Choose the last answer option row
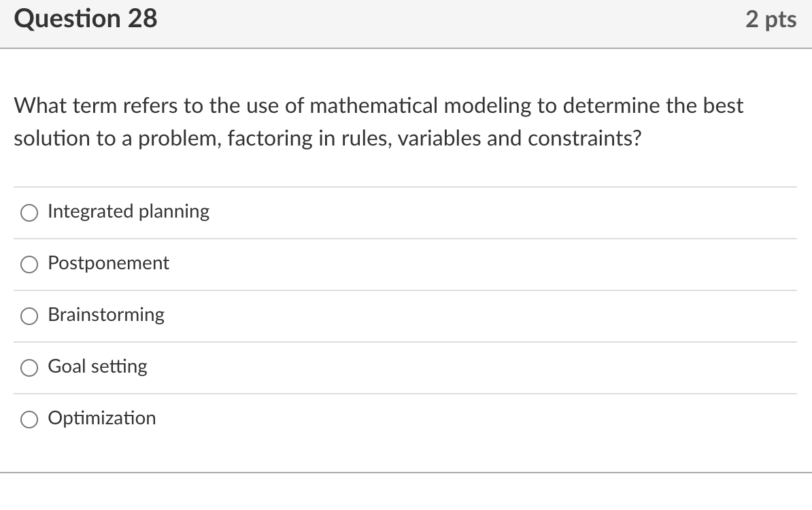Viewport: 812px width, 510px height. [x=405, y=419]
